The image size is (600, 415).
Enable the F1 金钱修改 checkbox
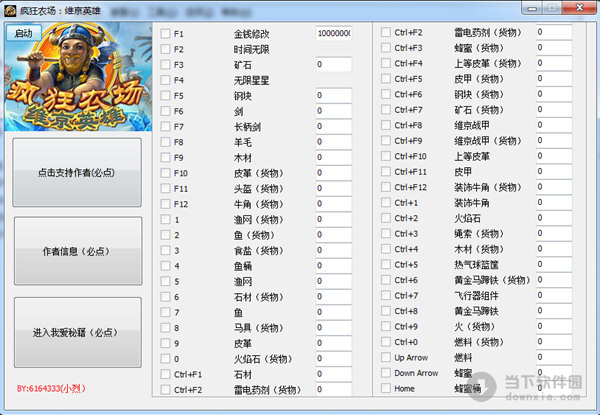[x=165, y=34]
